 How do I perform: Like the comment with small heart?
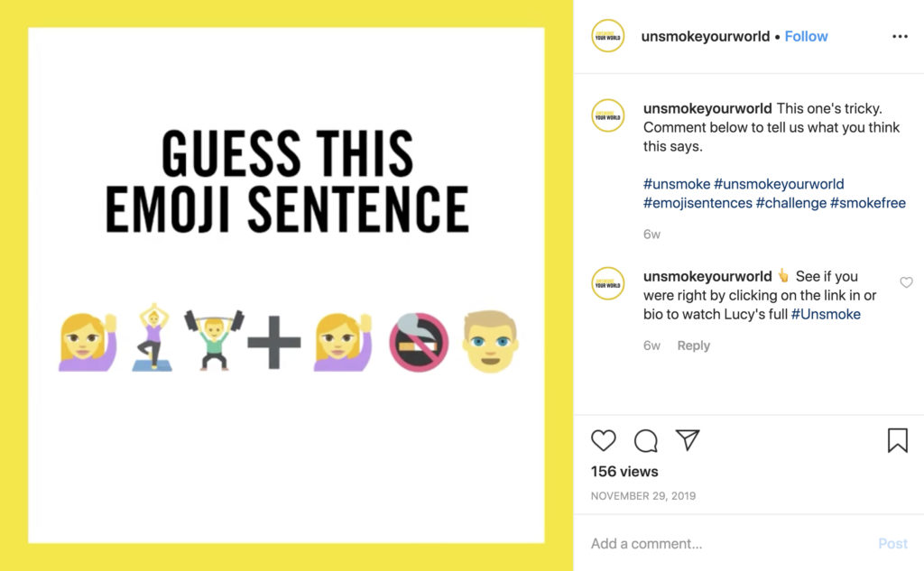tap(906, 282)
